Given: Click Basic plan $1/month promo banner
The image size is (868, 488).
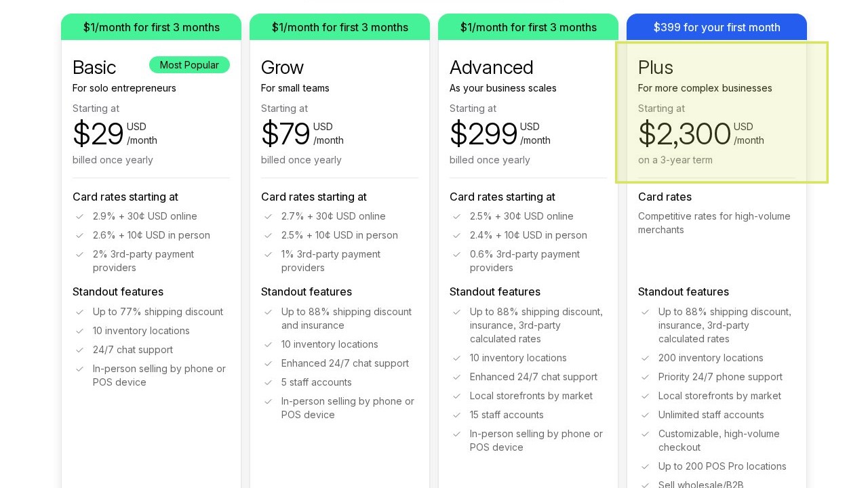Looking at the screenshot, I should click(151, 27).
